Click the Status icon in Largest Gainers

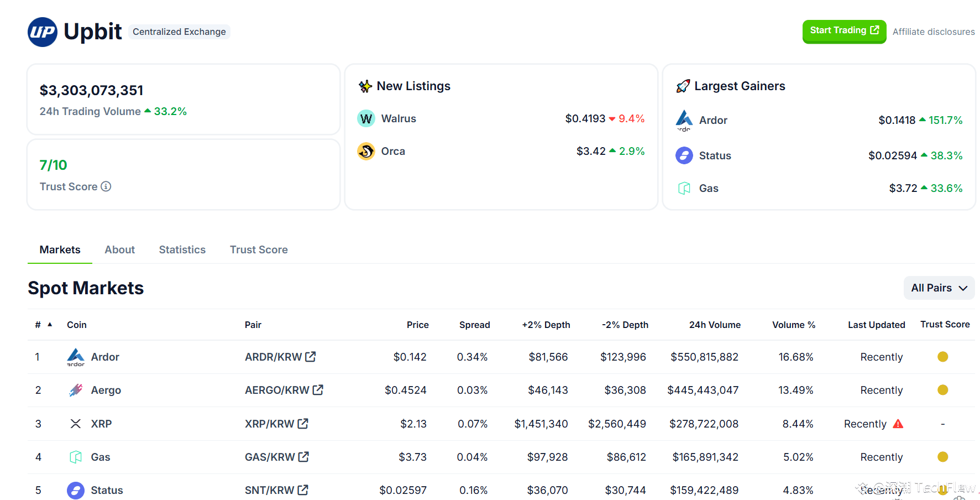(x=684, y=155)
